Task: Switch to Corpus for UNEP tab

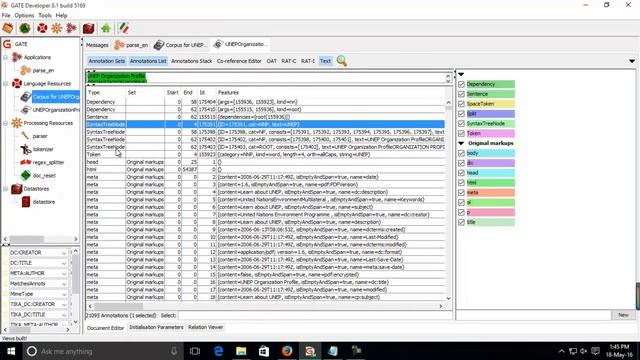Action: pyautogui.click(x=181, y=45)
